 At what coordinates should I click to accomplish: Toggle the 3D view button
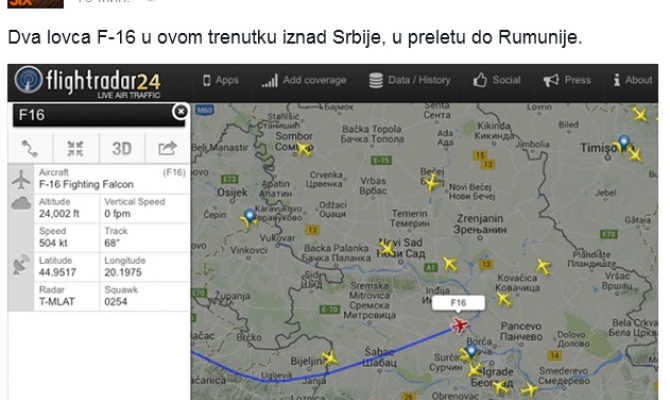(x=121, y=148)
